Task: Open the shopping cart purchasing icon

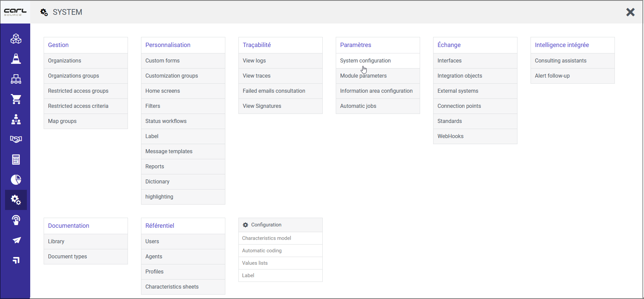Action: point(16,99)
